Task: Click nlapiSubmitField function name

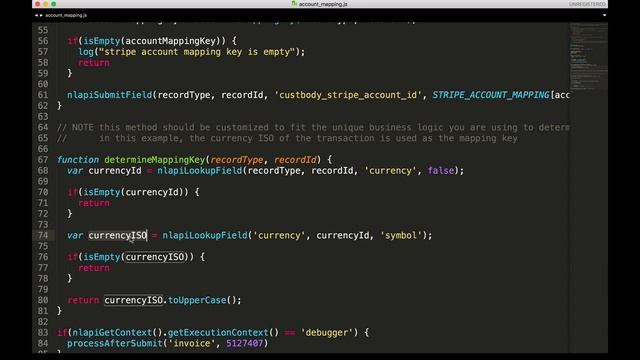Action: coord(109,95)
